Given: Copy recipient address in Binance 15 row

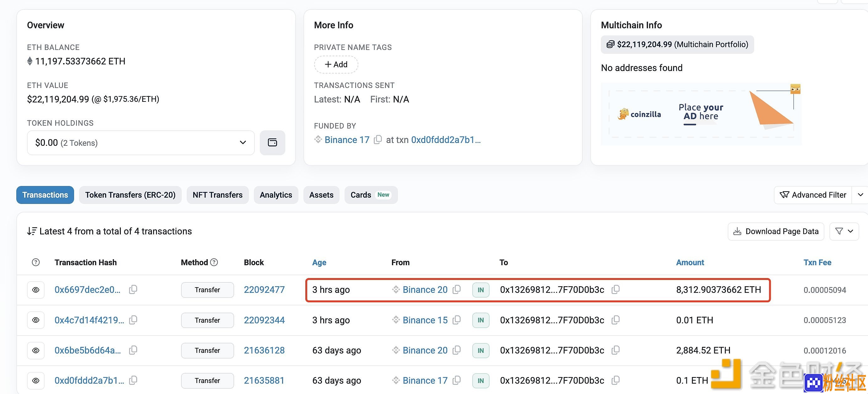Looking at the screenshot, I should [x=615, y=320].
